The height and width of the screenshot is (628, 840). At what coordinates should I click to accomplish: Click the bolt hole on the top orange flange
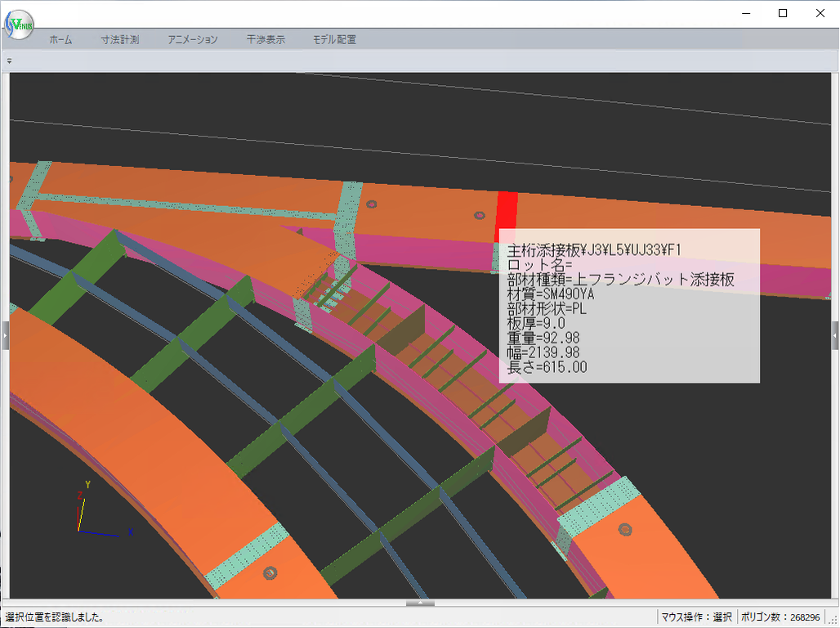[x=479, y=215]
